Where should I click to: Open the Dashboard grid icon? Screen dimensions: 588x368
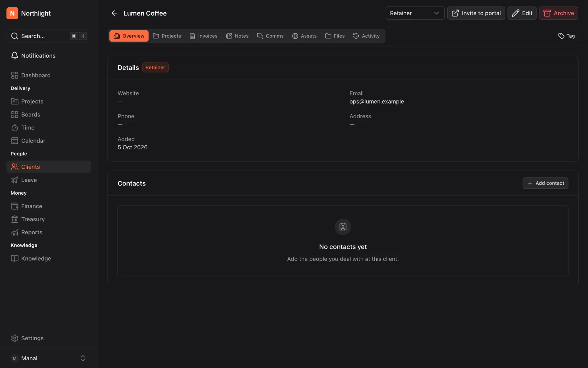click(x=15, y=75)
